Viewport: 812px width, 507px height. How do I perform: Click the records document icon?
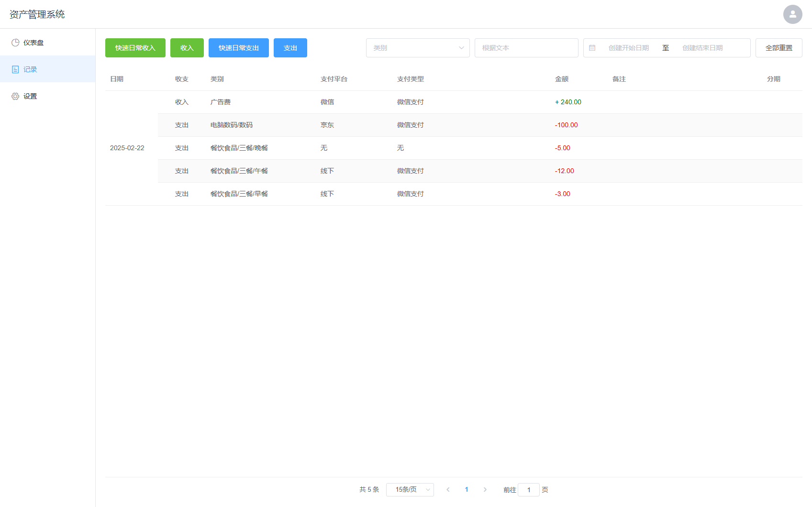tap(15, 69)
